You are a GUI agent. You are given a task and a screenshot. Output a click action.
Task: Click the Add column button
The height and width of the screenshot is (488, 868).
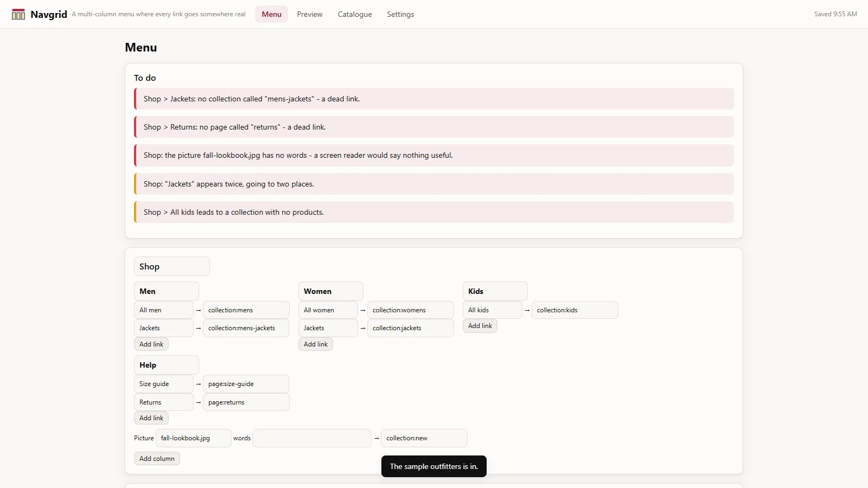coord(157,458)
